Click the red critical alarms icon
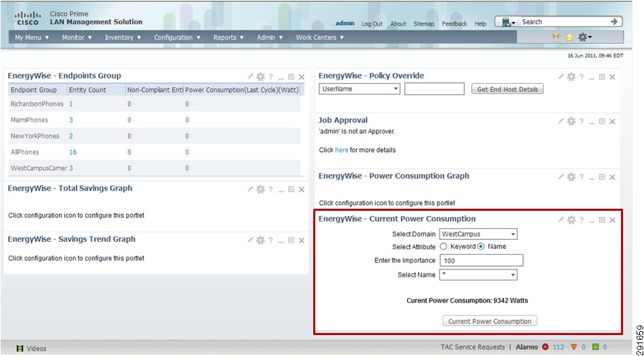644x356 pixels. pyautogui.click(x=545, y=347)
